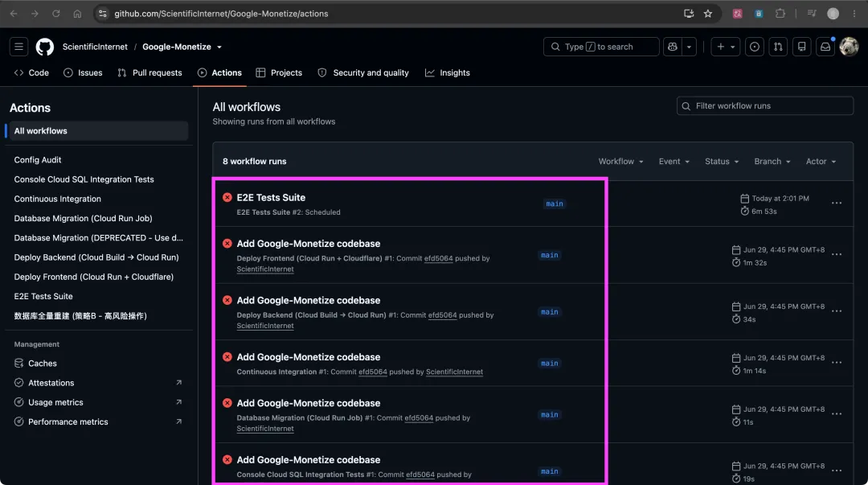The image size is (868, 485).
Task: Open Attestations management link
Action: 51,383
